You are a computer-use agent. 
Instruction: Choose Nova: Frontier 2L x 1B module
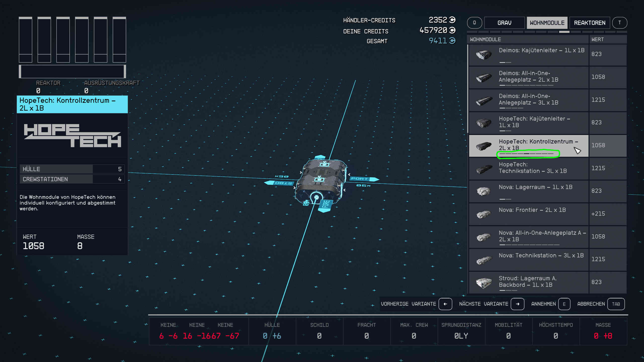pos(528,214)
